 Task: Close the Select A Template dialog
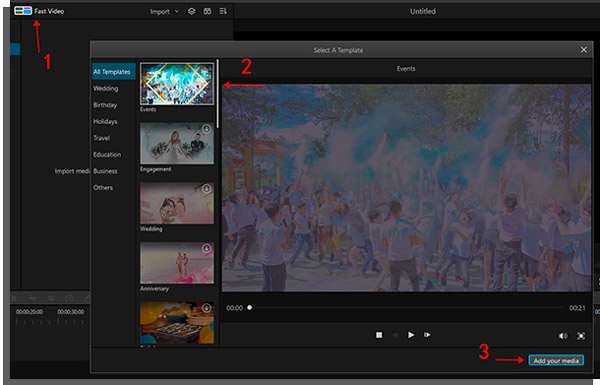coord(584,50)
